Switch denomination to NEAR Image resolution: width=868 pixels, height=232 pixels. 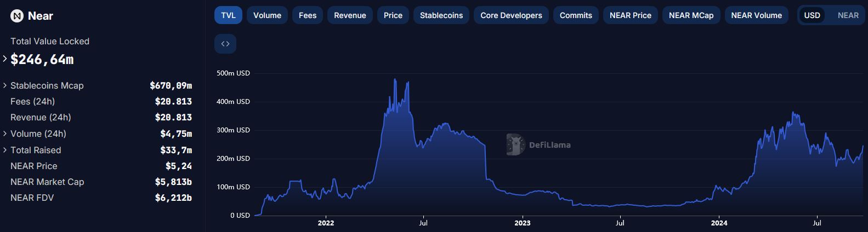(x=848, y=15)
